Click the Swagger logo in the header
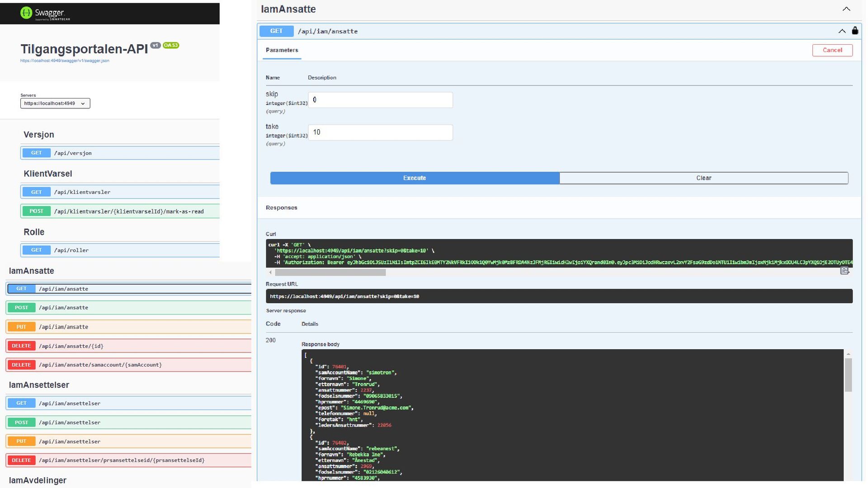868x488 pixels. pos(45,14)
